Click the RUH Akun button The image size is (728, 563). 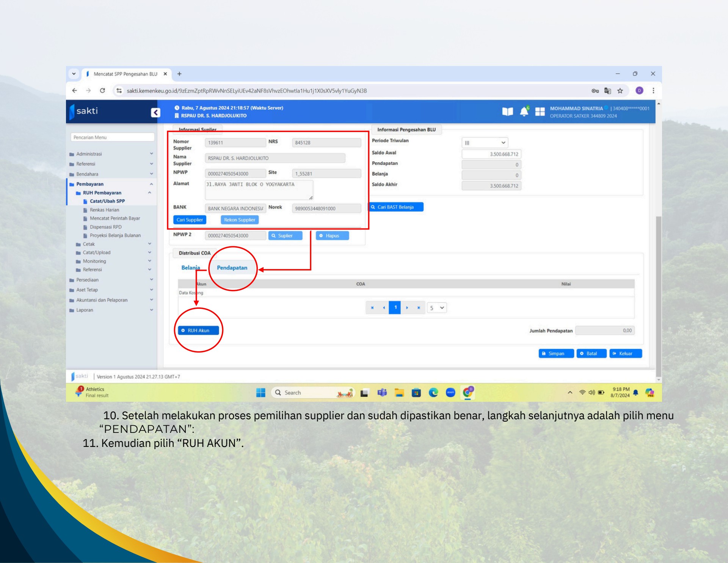pos(198,330)
